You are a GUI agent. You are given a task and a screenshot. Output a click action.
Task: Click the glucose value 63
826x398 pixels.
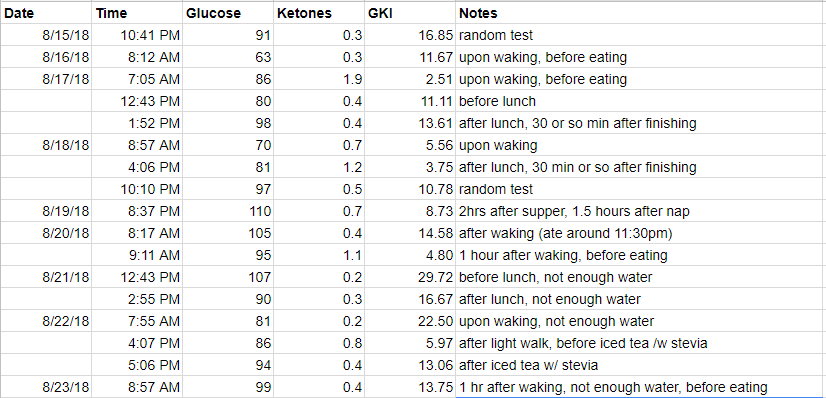coord(228,57)
